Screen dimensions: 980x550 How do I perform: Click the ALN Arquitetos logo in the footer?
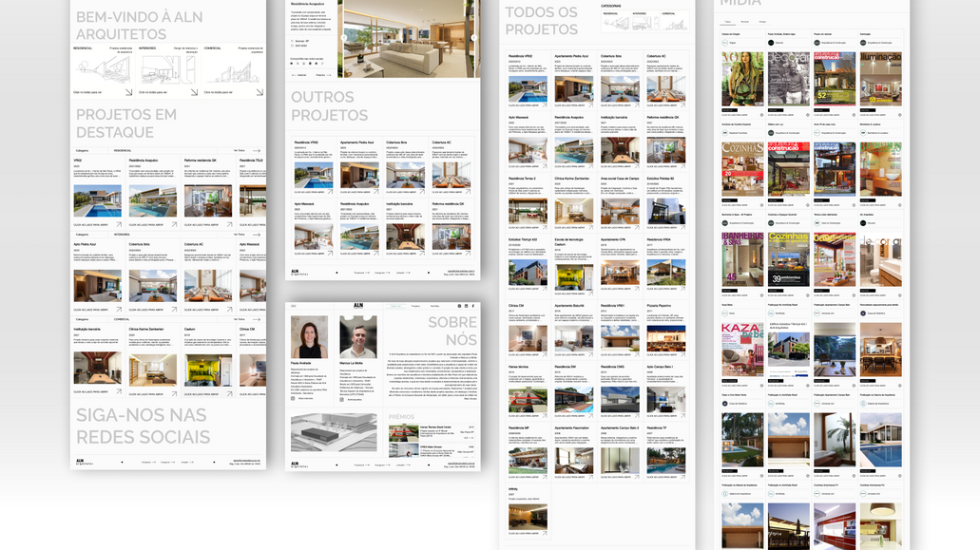click(x=80, y=462)
